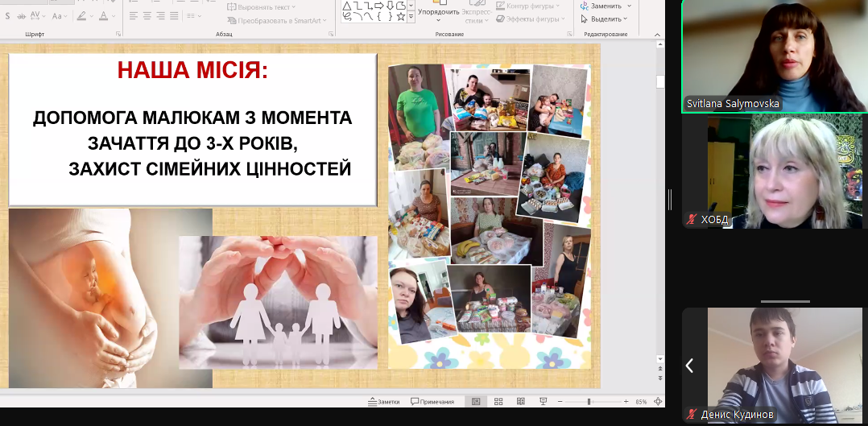Select scribble freeform shape
Image resolution: width=868 pixels, height=426 pixels.
coord(347,17)
